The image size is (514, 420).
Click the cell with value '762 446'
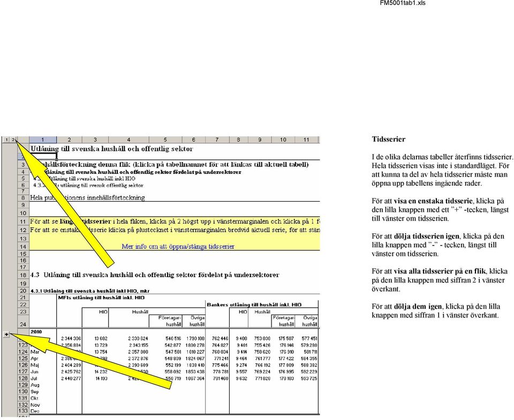click(220, 339)
